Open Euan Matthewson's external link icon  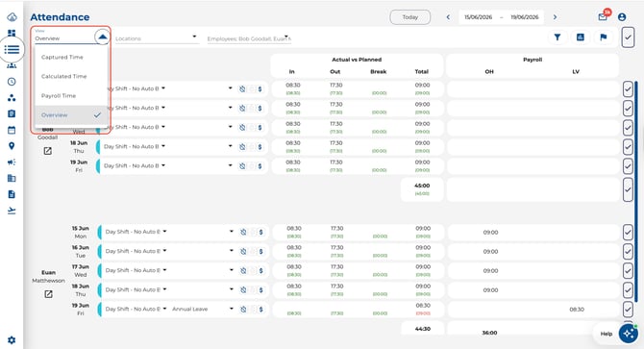point(48,294)
